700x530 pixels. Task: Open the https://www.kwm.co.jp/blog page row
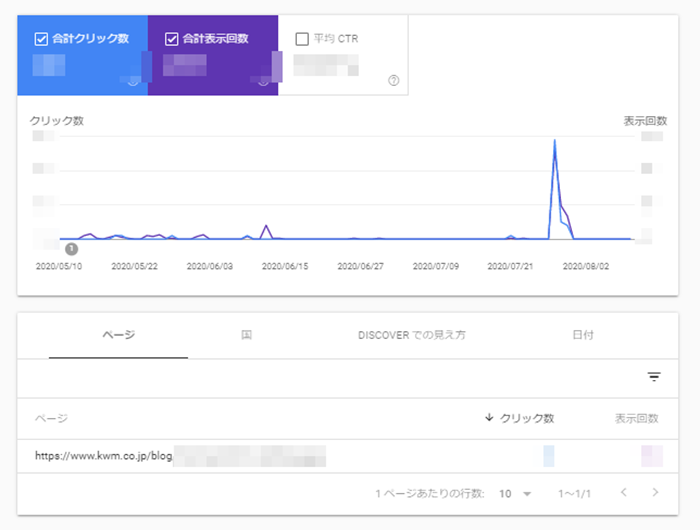tap(348, 456)
